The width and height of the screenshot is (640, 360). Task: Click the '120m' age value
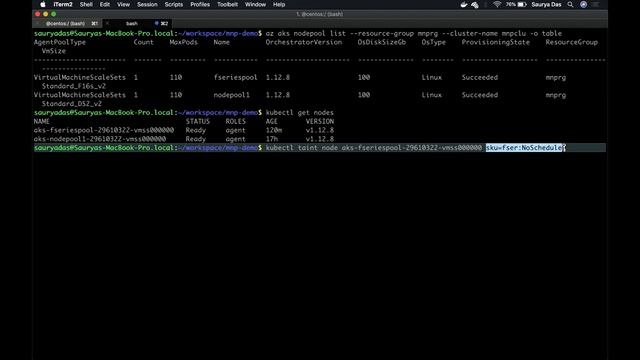click(274, 130)
